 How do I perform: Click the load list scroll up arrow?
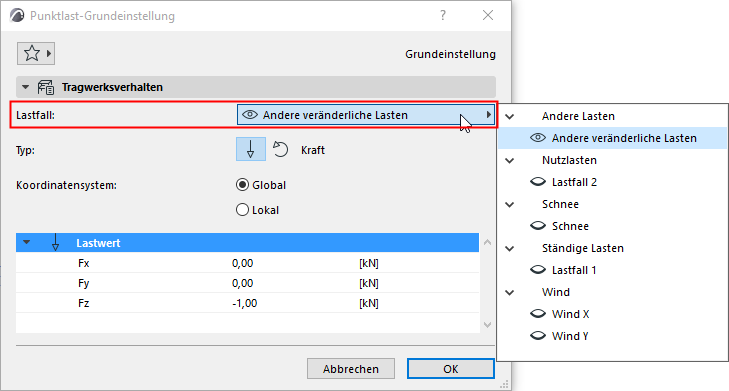pyautogui.click(x=487, y=242)
